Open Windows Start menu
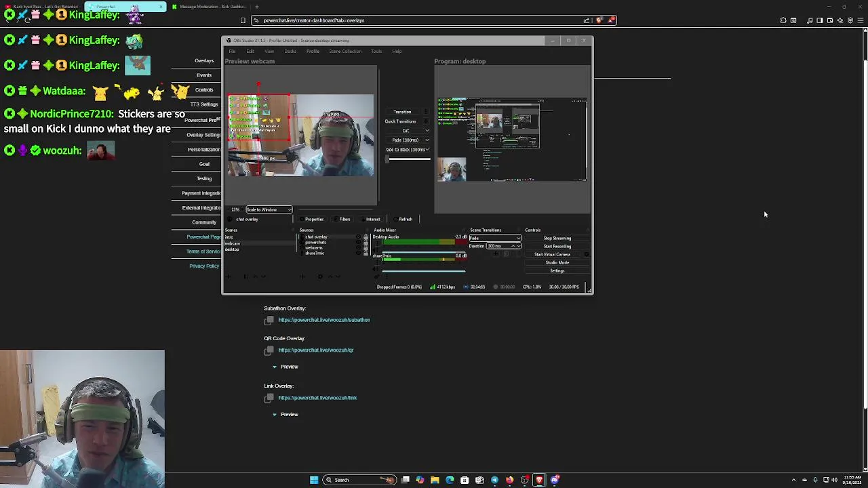 tap(314, 480)
